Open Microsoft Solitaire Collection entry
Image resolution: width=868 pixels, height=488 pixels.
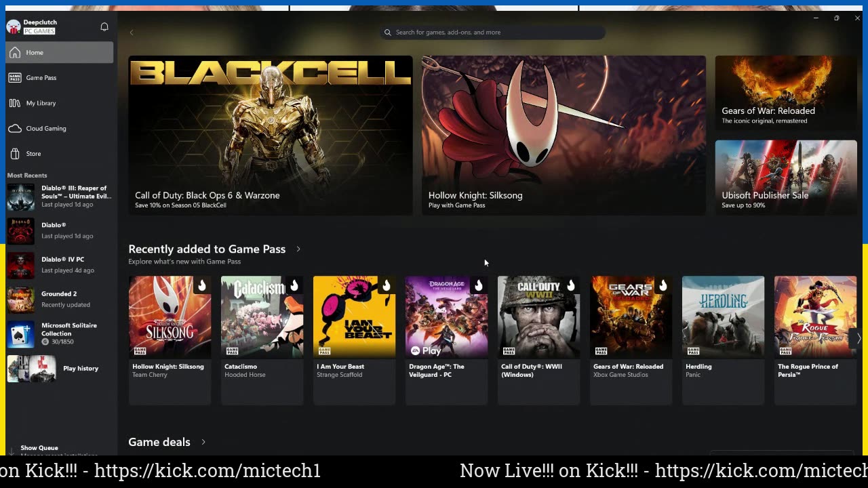click(60, 333)
